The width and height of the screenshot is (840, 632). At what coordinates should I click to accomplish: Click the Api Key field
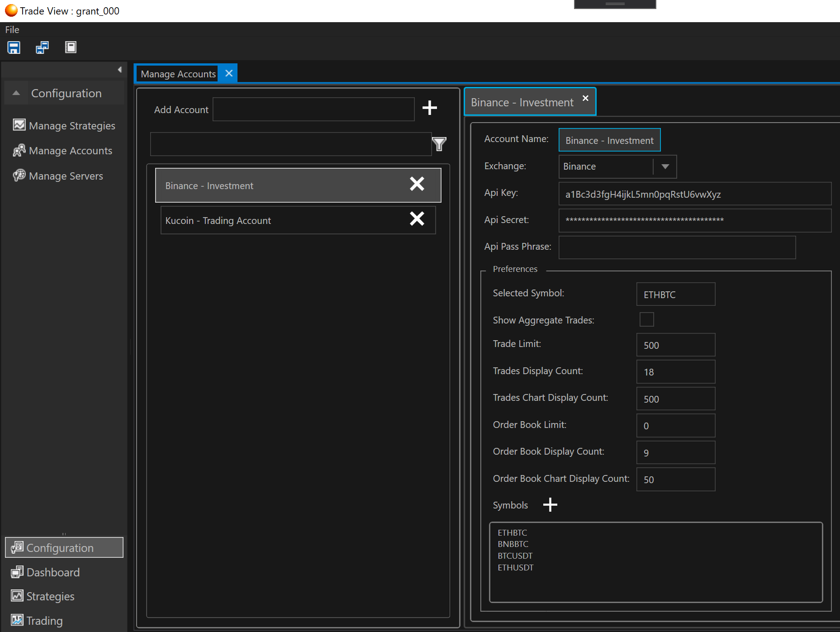(x=695, y=194)
